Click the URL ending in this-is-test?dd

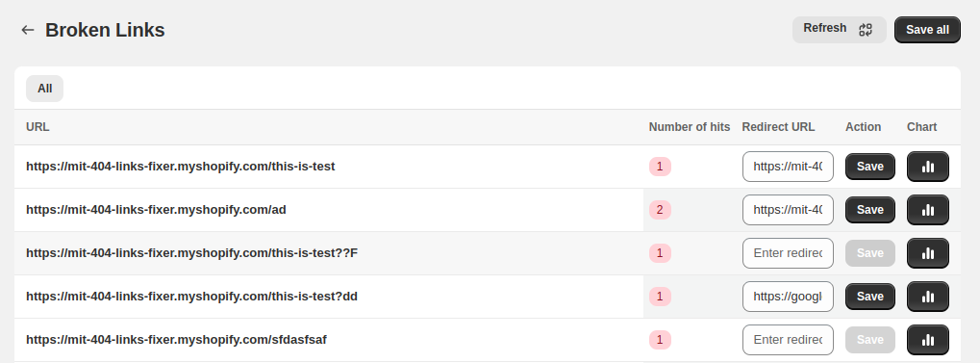coord(192,296)
